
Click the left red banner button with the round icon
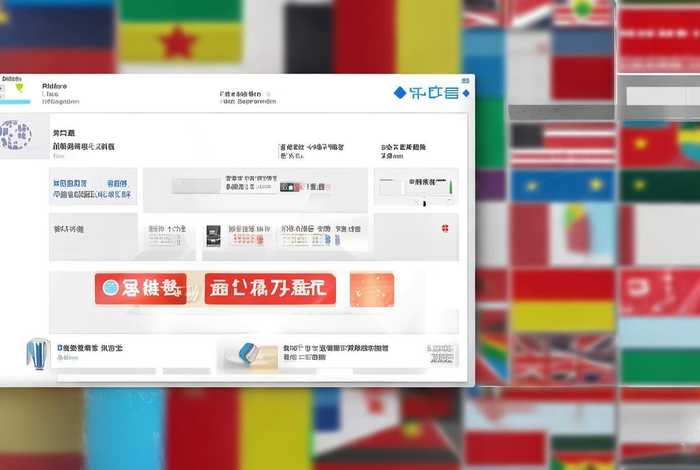(x=141, y=289)
